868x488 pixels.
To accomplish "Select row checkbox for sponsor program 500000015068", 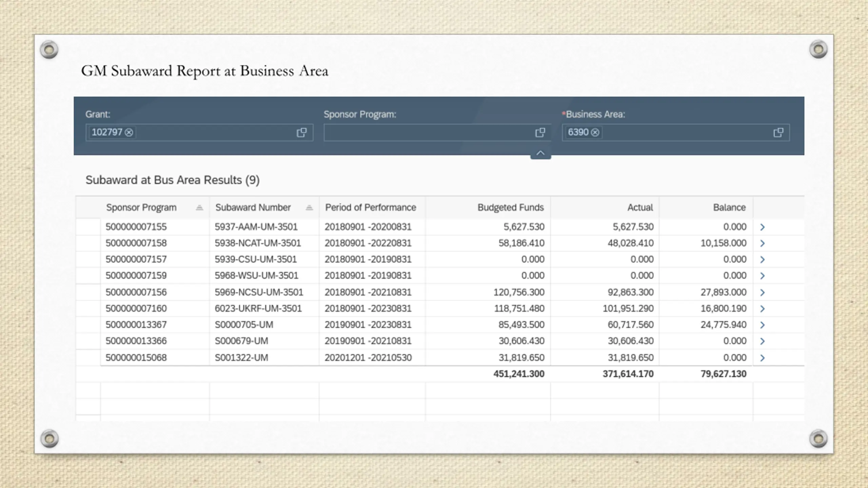I will (88, 358).
